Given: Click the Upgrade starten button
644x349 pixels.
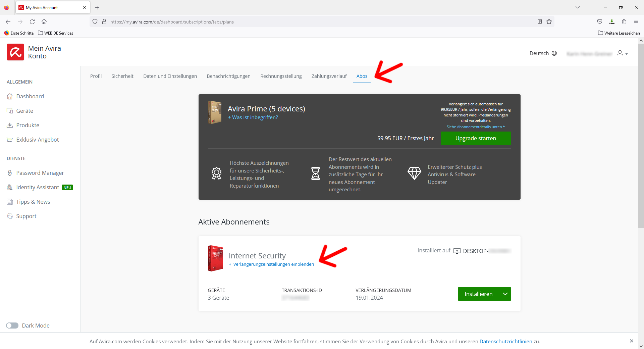Looking at the screenshot, I should coord(476,138).
